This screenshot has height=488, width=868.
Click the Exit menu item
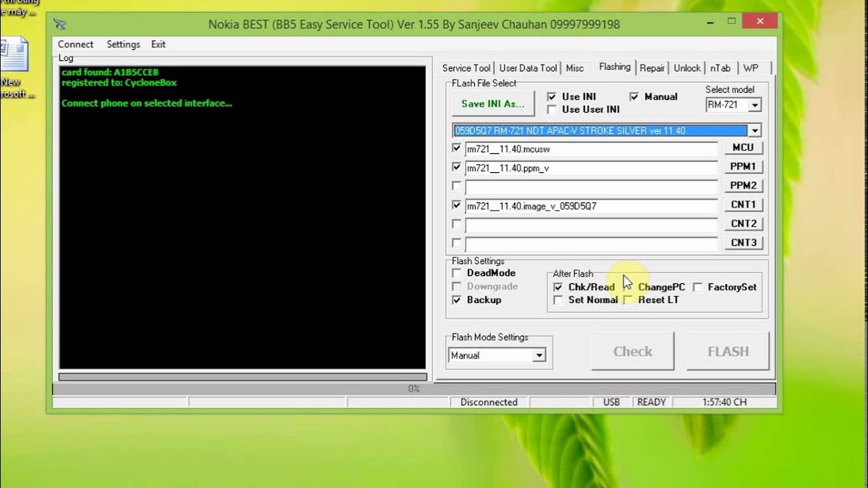[x=158, y=44]
